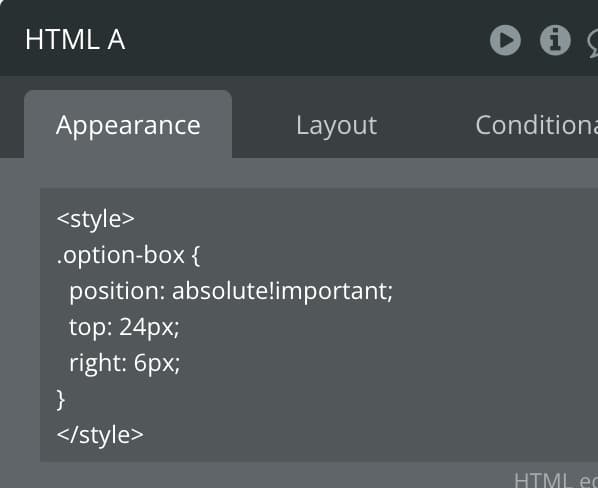The height and width of the screenshot is (488, 598).
Task: Place cursor on the opening <style> line
Action: (x=96, y=219)
